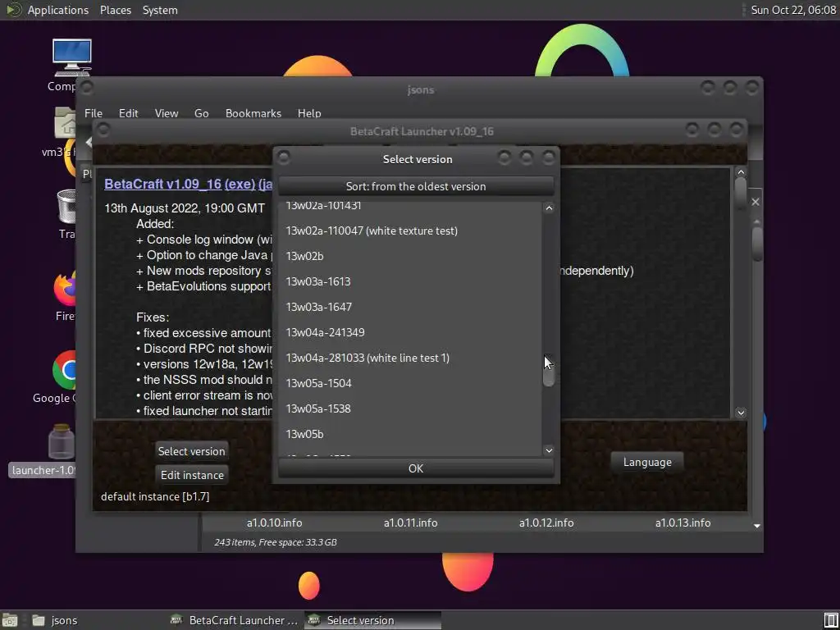The height and width of the screenshot is (630, 840).
Task: Select a1.0.13.info file in jsons
Action: point(683,523)
